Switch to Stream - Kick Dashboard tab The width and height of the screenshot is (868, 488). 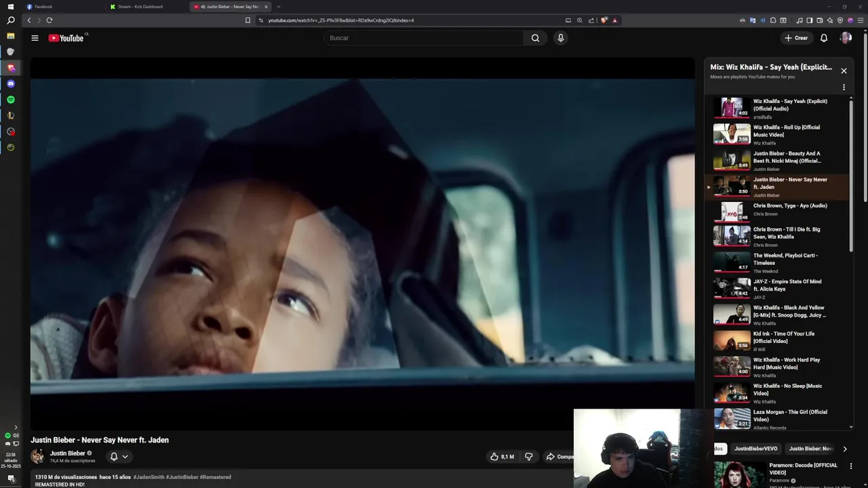[148, 6]
